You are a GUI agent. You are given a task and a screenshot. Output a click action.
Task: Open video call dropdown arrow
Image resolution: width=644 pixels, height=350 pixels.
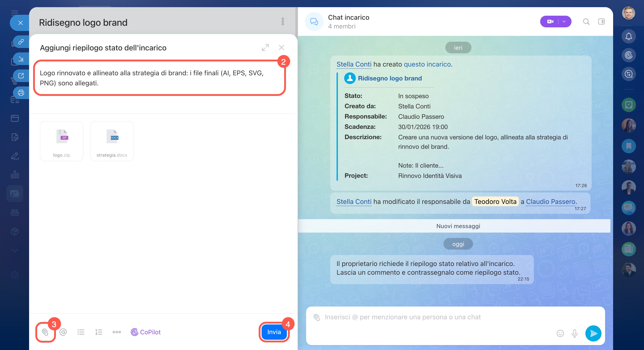tap(564, 22)
